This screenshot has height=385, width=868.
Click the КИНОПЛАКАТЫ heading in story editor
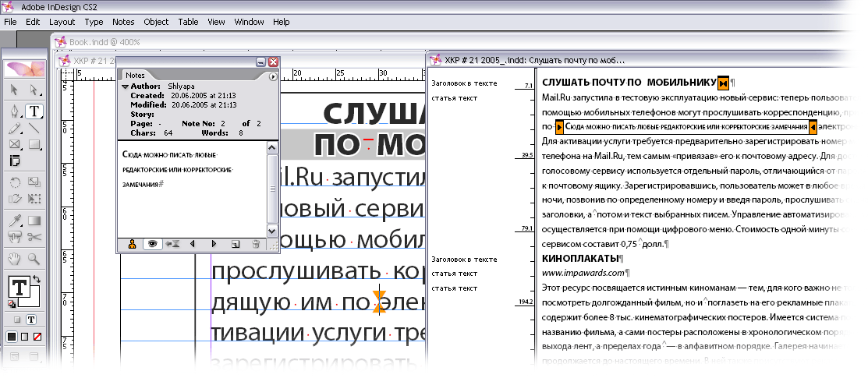[581, 258]
